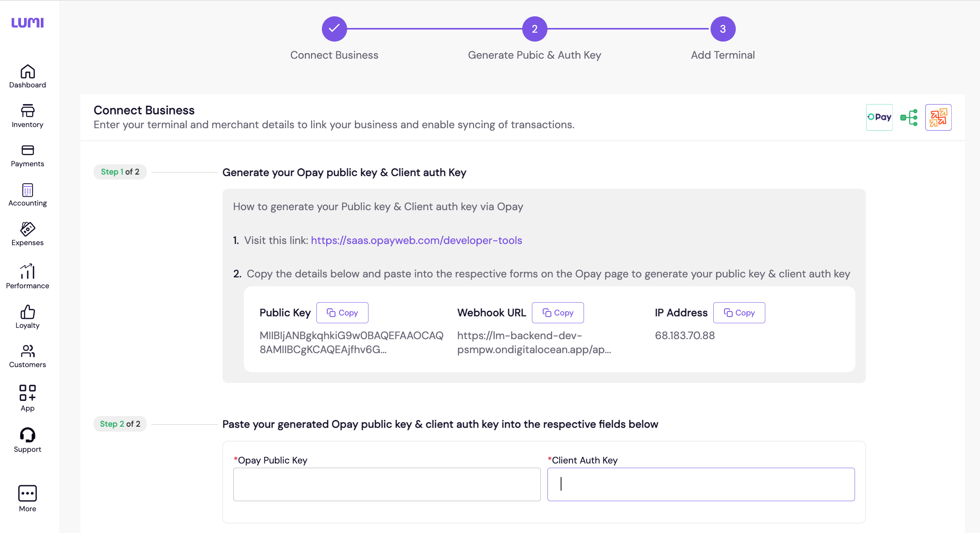Copy the IP Address

click(x=739, y=313)
